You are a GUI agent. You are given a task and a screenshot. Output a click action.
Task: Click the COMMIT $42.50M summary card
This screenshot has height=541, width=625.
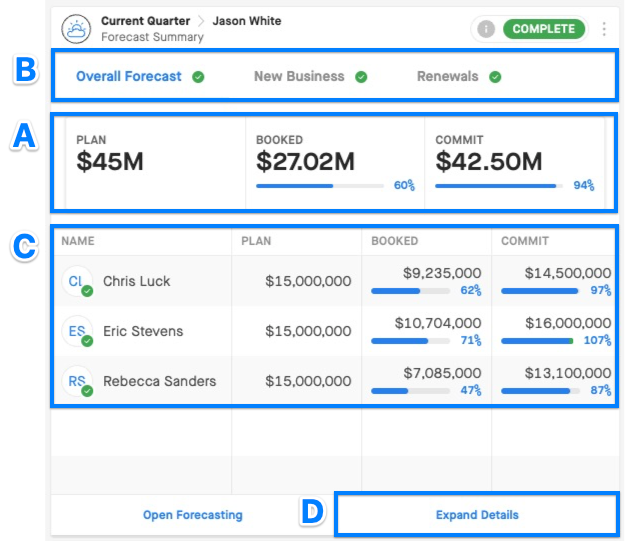pyautogui.click(x=515, y=162)
